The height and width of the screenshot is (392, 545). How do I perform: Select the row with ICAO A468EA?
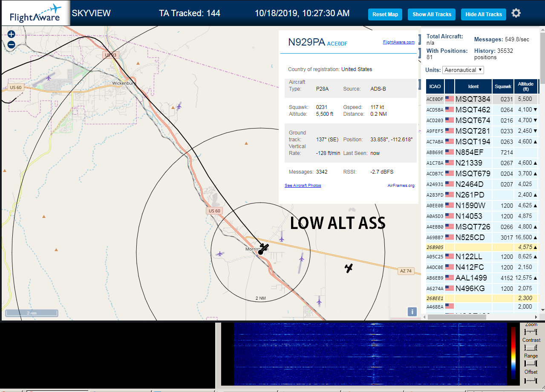click(482, 306)
